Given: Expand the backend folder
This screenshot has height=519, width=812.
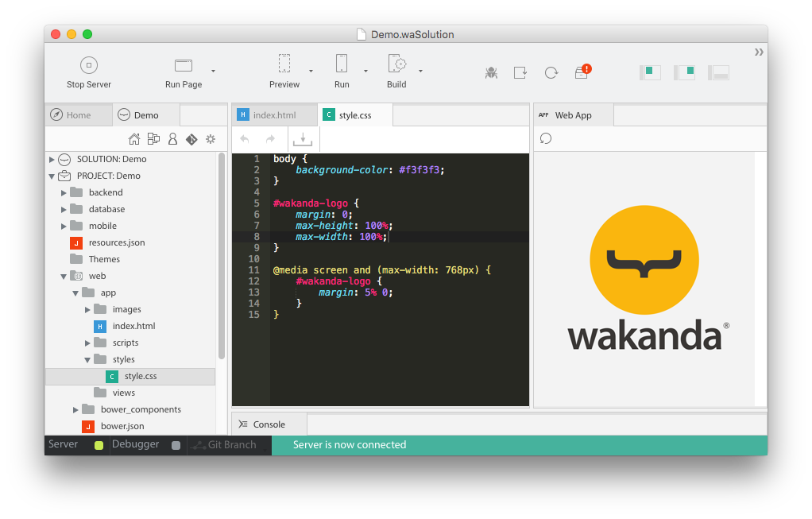Looking at the screenshot, I should 64,192.
